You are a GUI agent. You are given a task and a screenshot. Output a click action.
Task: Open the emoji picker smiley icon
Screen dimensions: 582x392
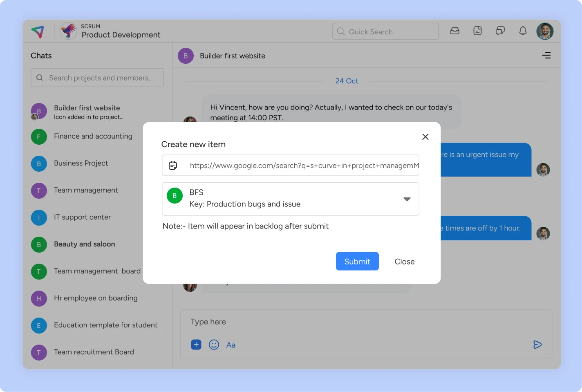[x=214, y=345]
